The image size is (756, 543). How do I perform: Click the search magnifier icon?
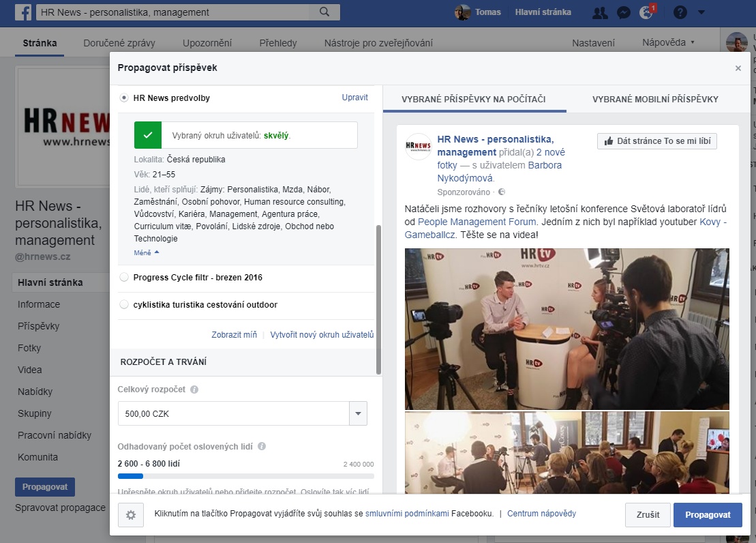(324, 12)
